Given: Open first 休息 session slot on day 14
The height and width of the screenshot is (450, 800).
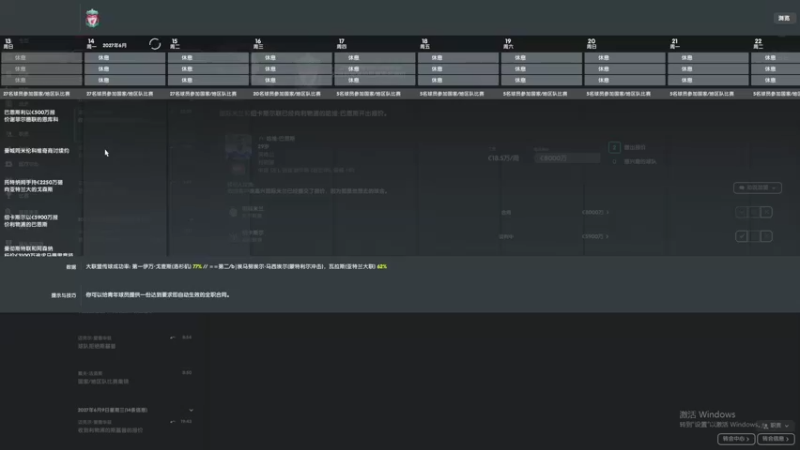Looking at the screenshot, I should pyautogui.click(x=125, y=58).
